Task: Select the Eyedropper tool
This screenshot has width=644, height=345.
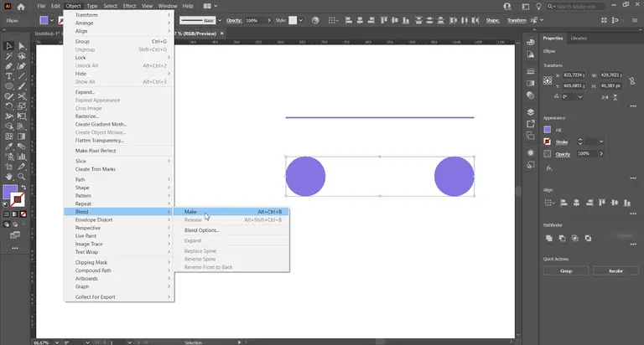Action: [8, 147]
